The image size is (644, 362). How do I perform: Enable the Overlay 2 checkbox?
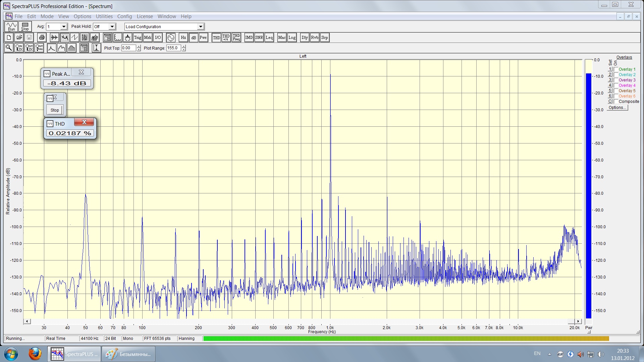(x=616, y=75)
